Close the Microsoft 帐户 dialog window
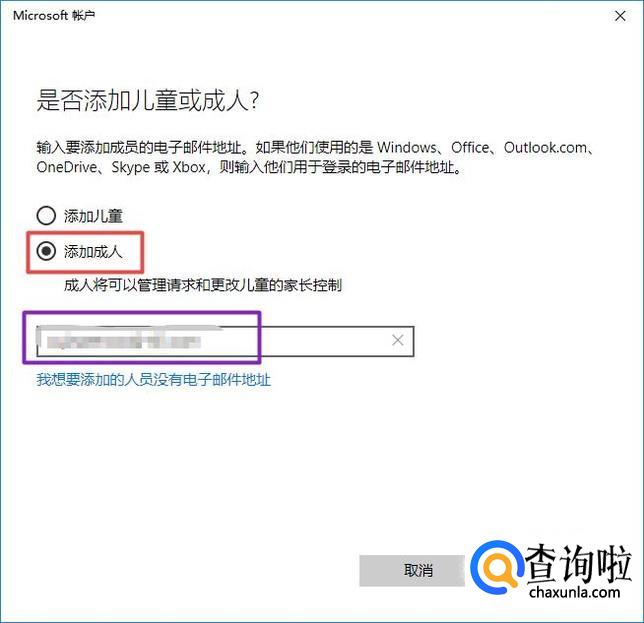This screenshot has width=644, height=623. [x=620, y=16]
